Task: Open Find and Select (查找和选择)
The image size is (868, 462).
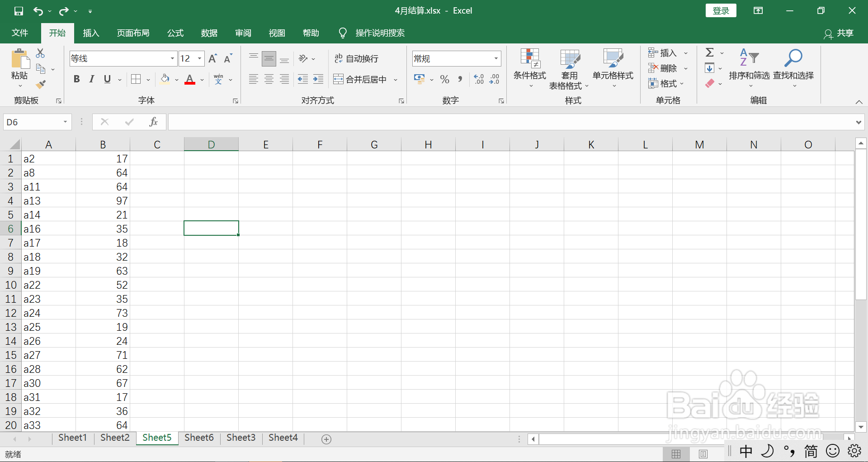Action: pyautogui.click(x=793, y=68)
